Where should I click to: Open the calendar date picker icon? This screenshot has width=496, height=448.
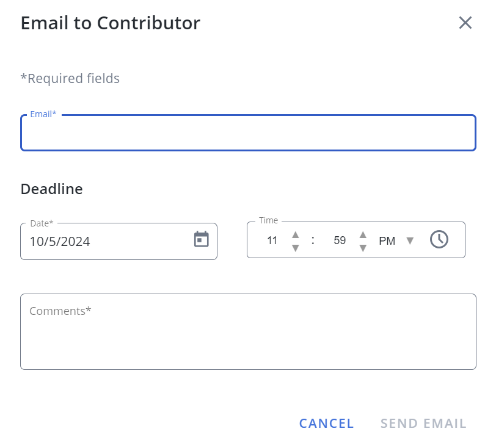pos(201,239)
